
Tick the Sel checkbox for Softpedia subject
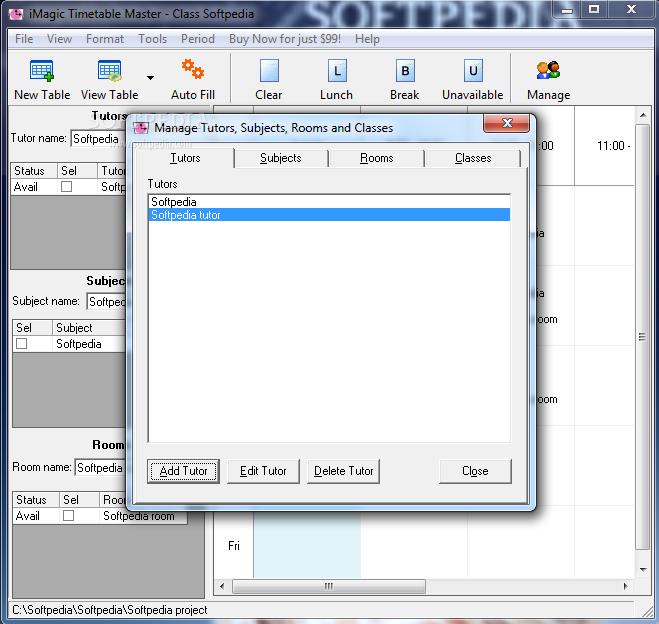pos(21,344)
